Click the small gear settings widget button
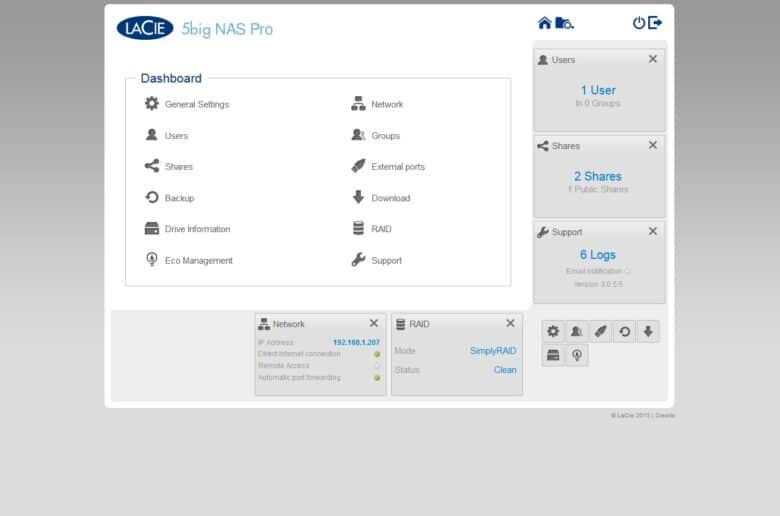The image size is (780, 516). click(x=553, y=331)
